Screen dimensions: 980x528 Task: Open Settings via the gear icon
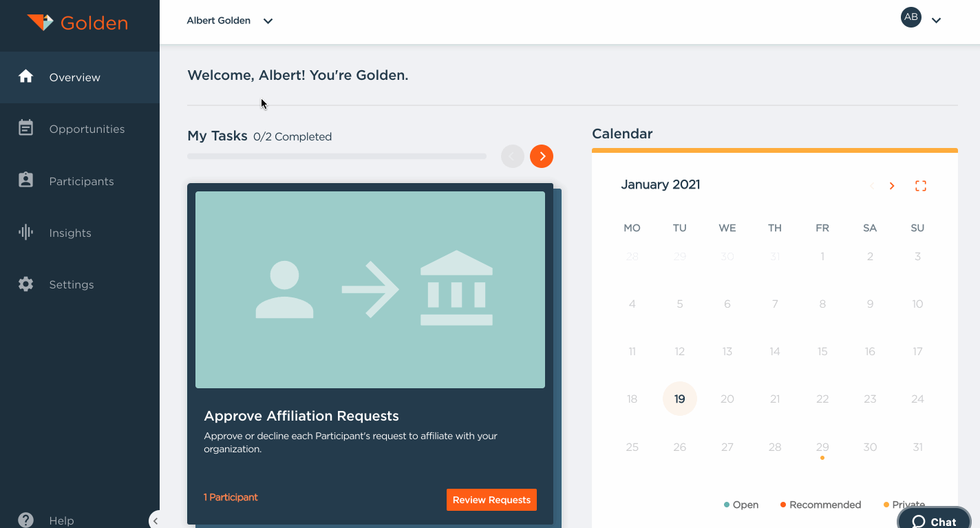click(26, 284)
